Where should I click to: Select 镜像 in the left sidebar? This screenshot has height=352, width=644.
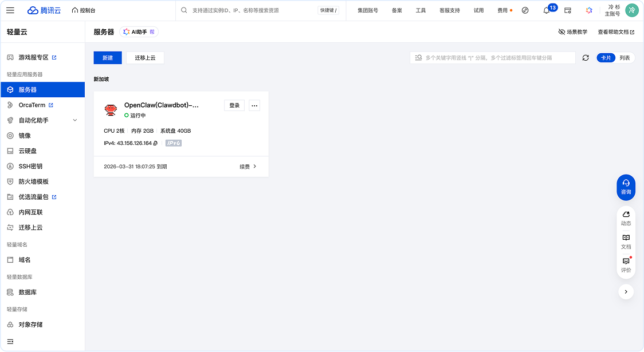click(x=25, y=136)
